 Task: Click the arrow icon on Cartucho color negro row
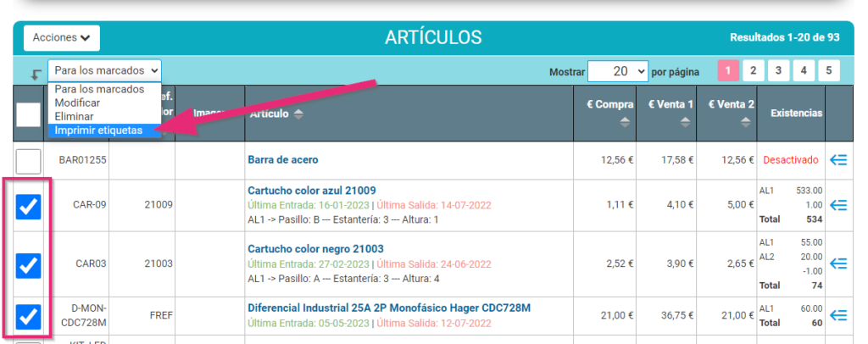(838, 264)
